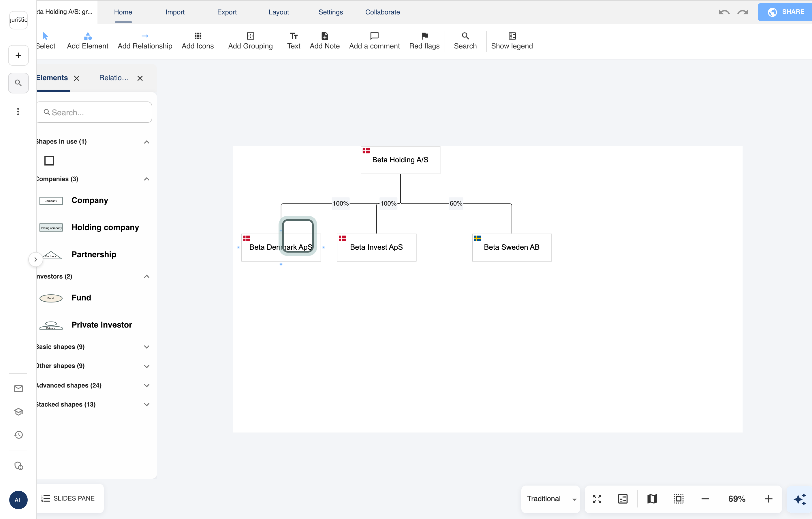Screen dimensions: 812x519
Task: Expand the Stacked shapes section
Action: 147,405
